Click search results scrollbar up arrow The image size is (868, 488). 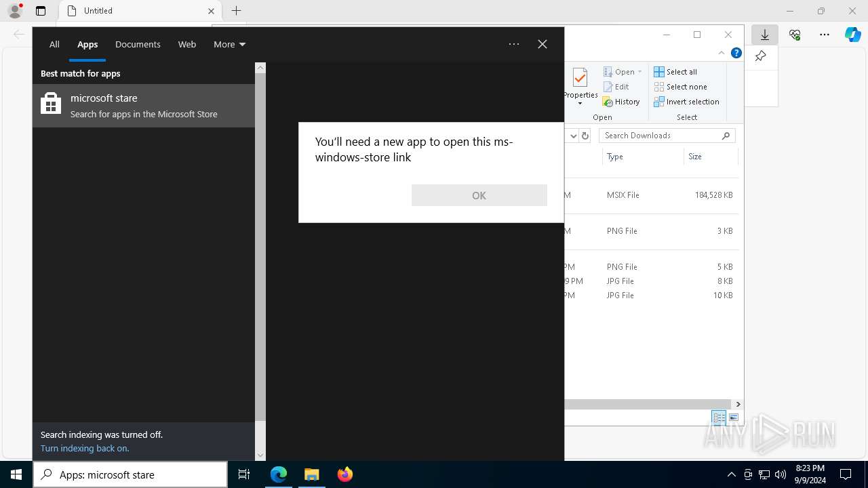(x=260, y=68)
